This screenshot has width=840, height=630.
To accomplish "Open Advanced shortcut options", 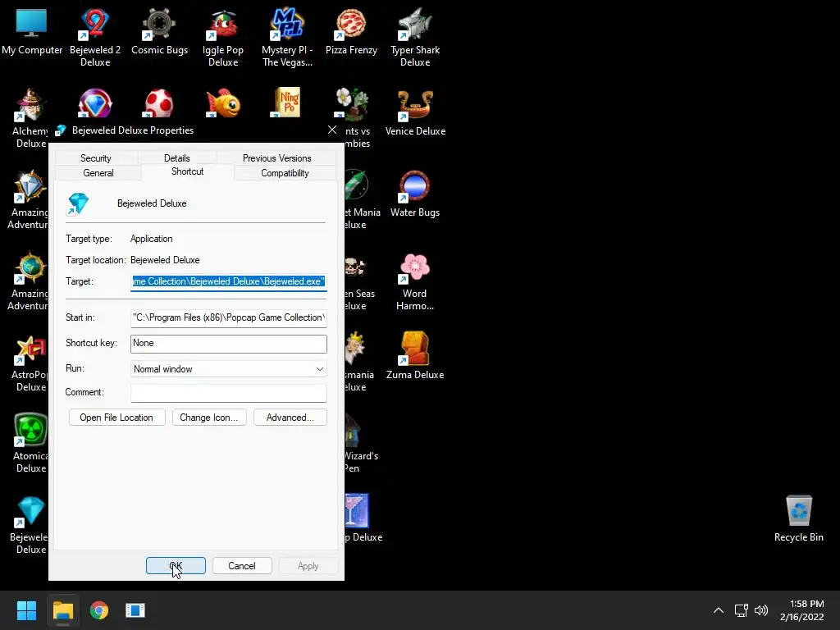I will point(290,418).
